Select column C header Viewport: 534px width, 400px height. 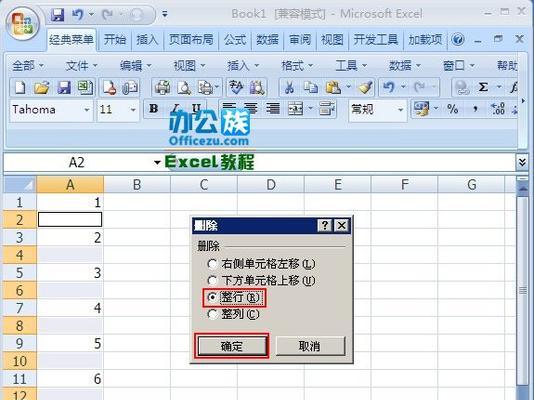coord(204,185)
